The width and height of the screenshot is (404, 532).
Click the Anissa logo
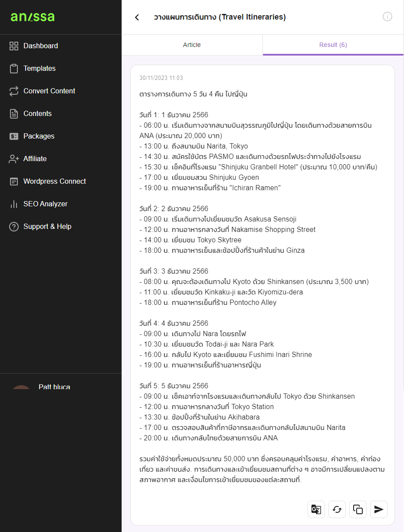[x=33, y=17]
